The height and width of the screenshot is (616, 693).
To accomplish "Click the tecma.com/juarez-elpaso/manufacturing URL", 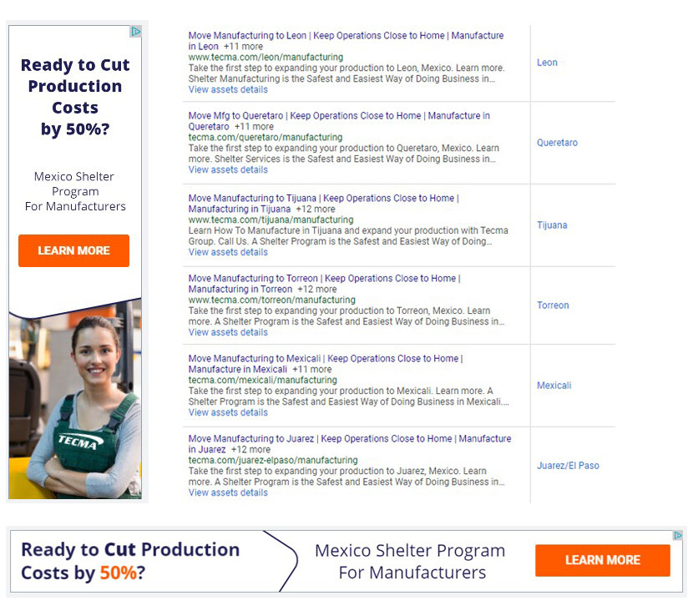I will (273, 460).
